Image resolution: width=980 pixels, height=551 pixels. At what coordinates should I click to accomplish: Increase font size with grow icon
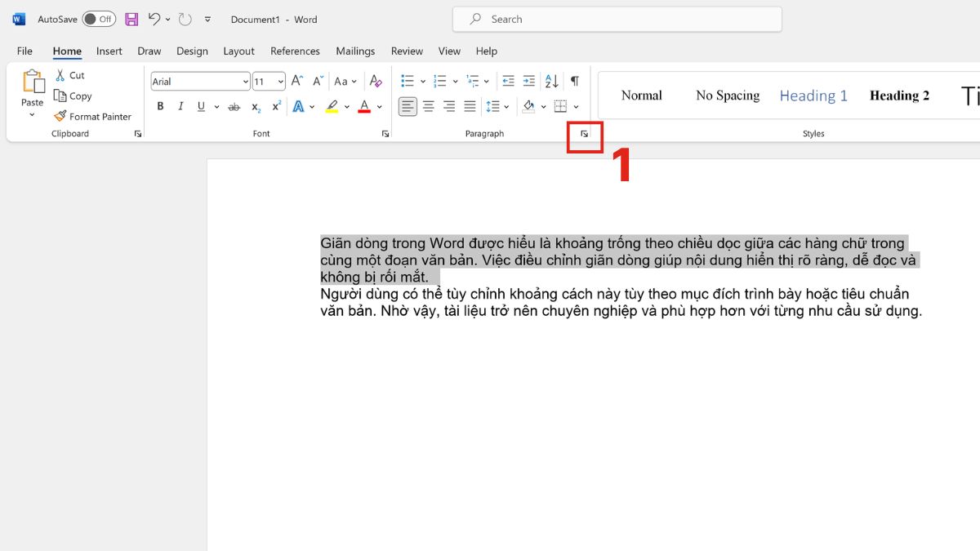(x=297, y=81)
